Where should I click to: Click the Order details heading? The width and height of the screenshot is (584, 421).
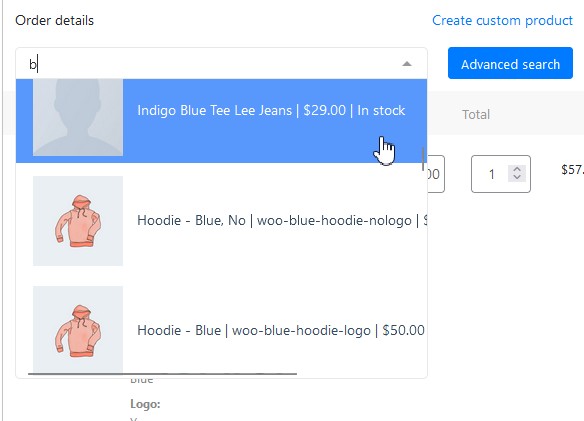pos(54,20)
